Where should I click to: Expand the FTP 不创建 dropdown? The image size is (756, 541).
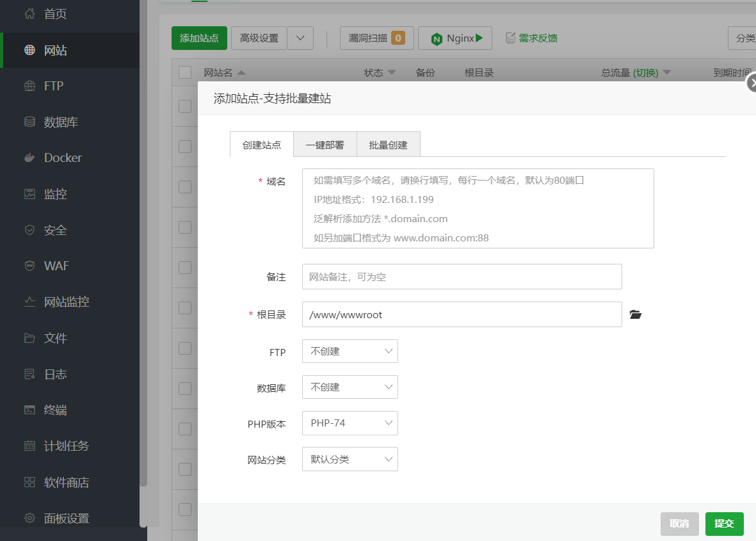tap(350, 351)
